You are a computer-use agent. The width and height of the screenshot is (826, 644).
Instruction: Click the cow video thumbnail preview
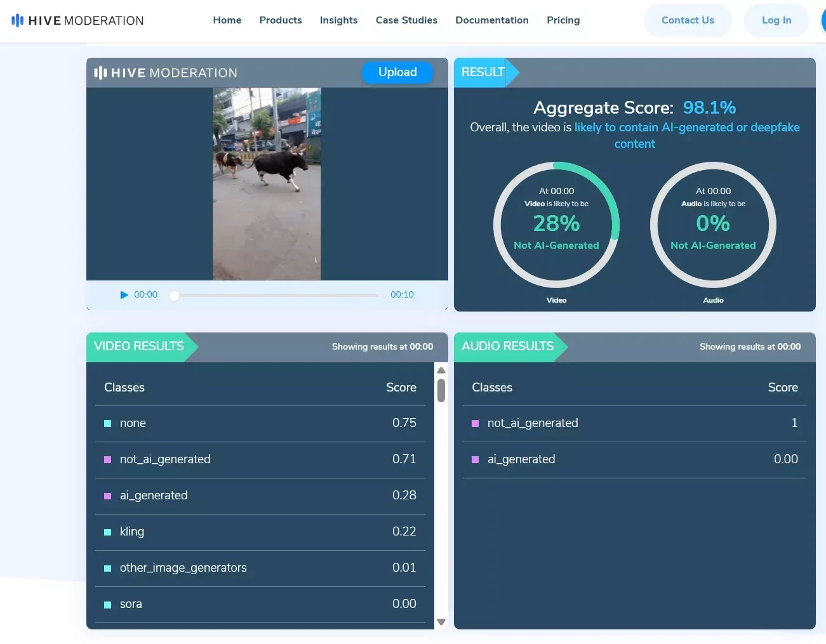(x=267, y=184)
